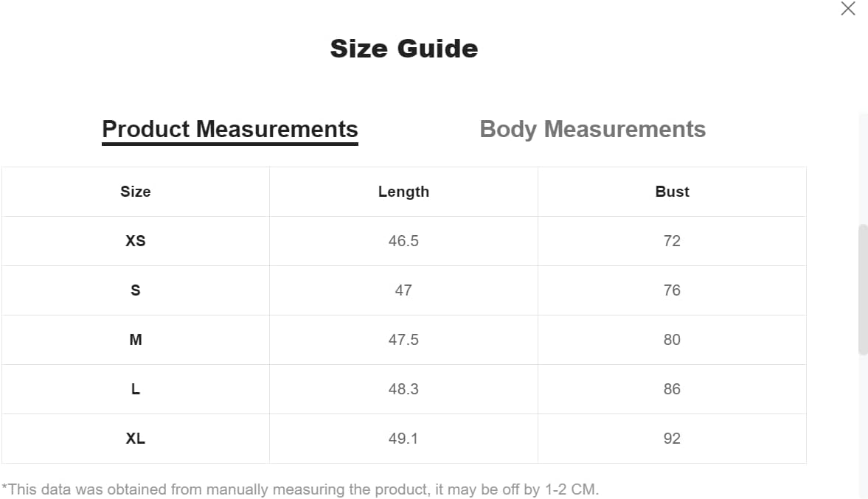Click the XL length value 49.1

coord(403,438)
